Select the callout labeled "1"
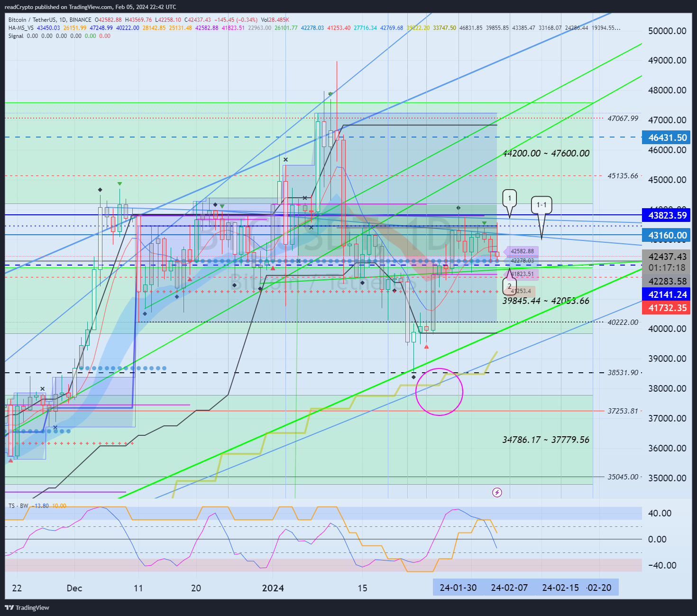Viewport: 697px width, 616px height. [510, 198]
